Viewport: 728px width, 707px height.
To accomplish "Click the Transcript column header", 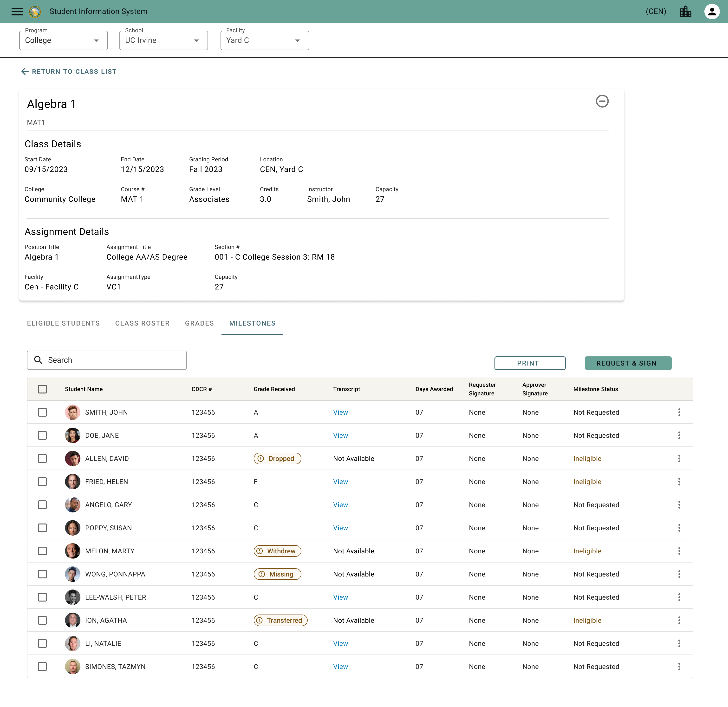I will coord(346,389).
